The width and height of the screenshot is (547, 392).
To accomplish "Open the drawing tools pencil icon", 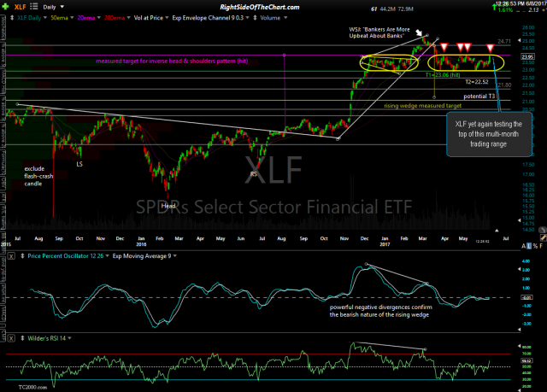I will [x=544, y=237].
